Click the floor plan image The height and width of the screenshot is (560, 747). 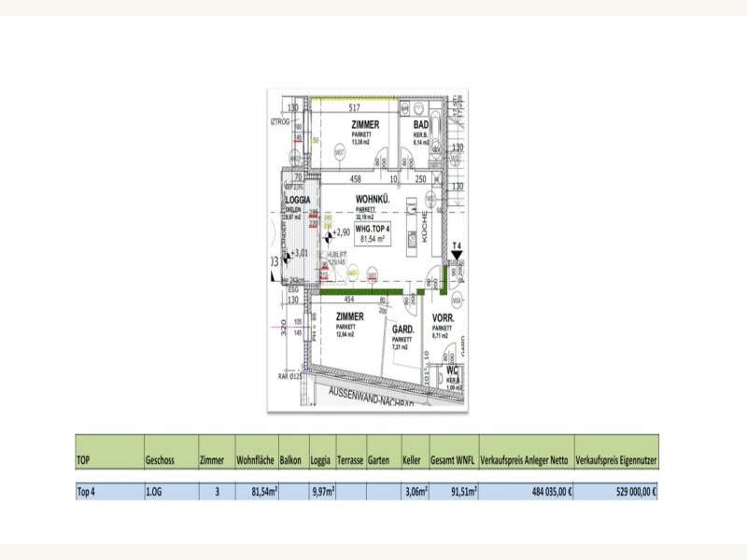tap(367, 249)
